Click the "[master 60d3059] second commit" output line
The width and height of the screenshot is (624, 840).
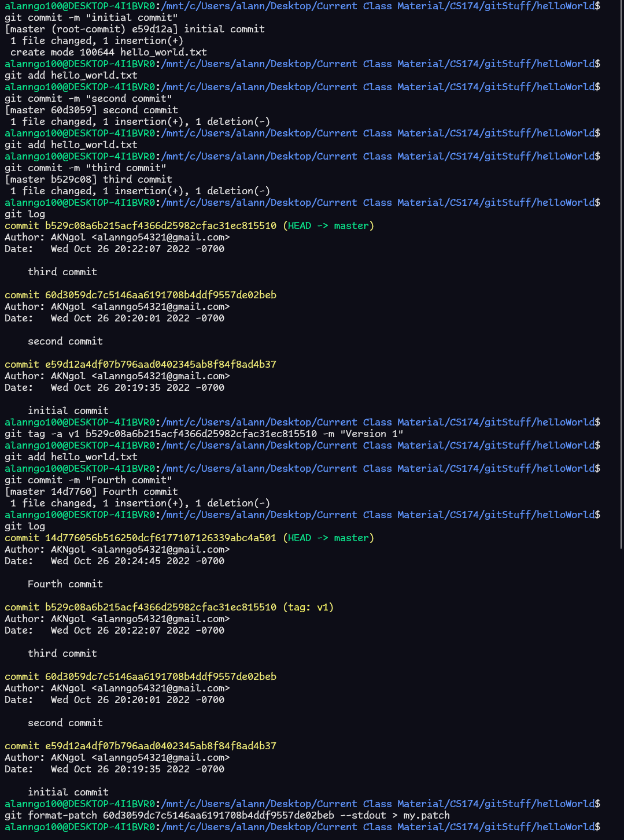(x=91, y=110)
